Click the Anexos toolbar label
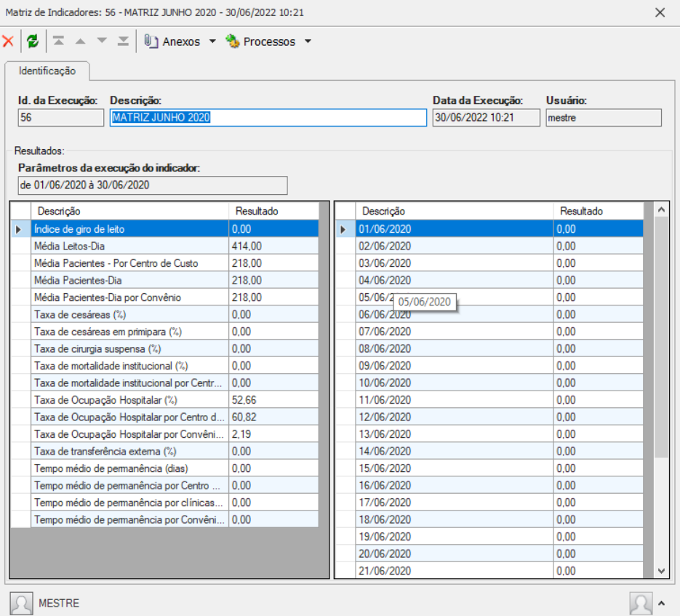Viewport: 680px width, 616px height. tap(181, 41)
